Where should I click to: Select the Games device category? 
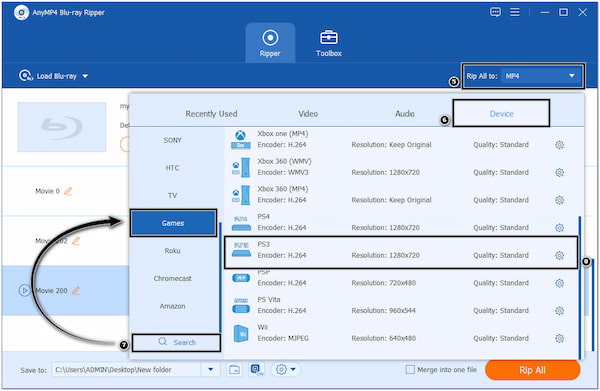(x=173, y=223)
